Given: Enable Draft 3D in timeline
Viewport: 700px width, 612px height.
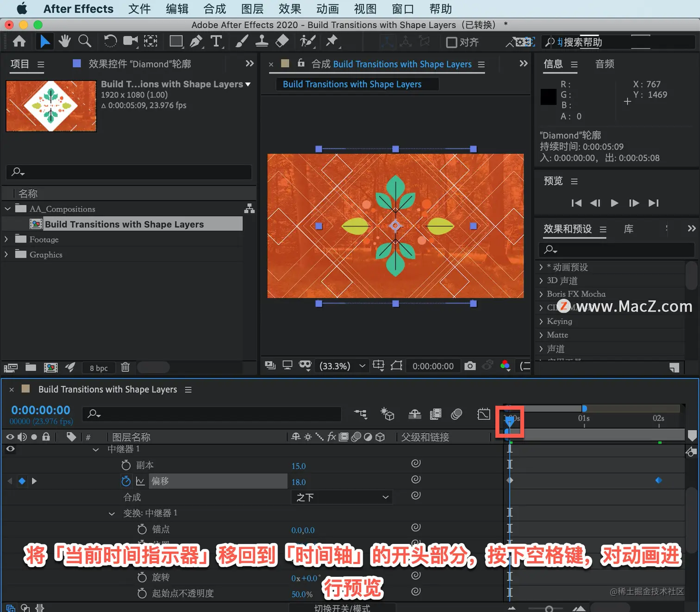Looking at the screenshot, I should click(x=387, y=414).
